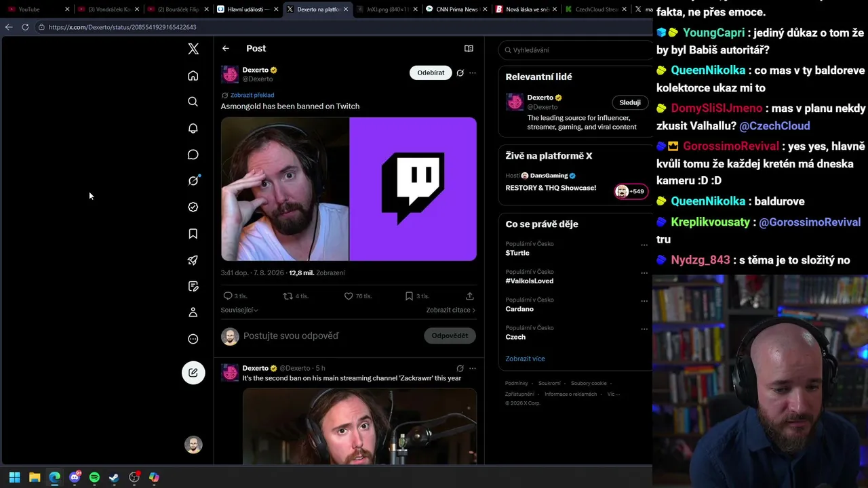868x488 pixels.
Task: Open account avatar at sidebar bottom
Action: pyautogui.click(x=193, y=445)
